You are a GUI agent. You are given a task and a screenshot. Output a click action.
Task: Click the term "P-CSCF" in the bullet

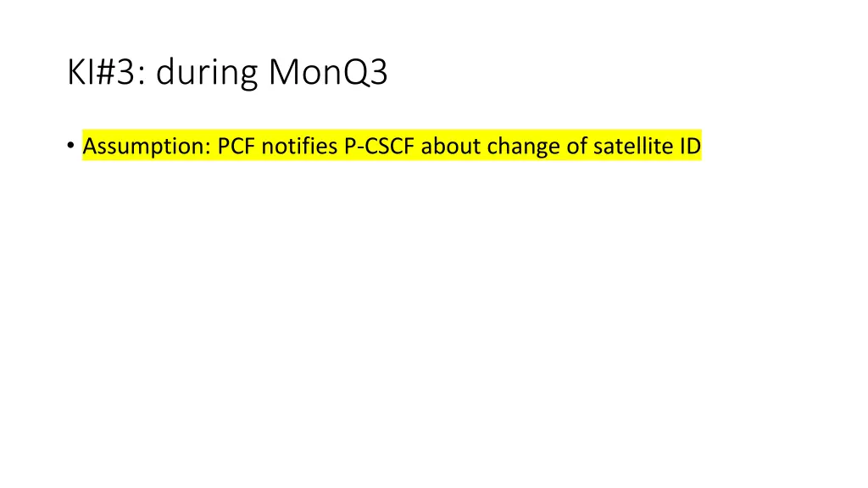[379, 146]
